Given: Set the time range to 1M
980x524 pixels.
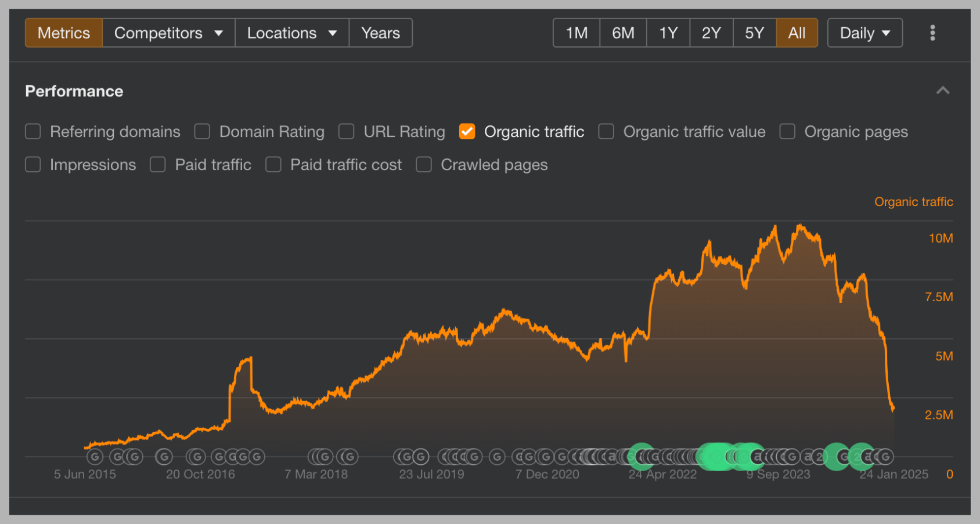Looking at the screenshot, I should 577,33.
